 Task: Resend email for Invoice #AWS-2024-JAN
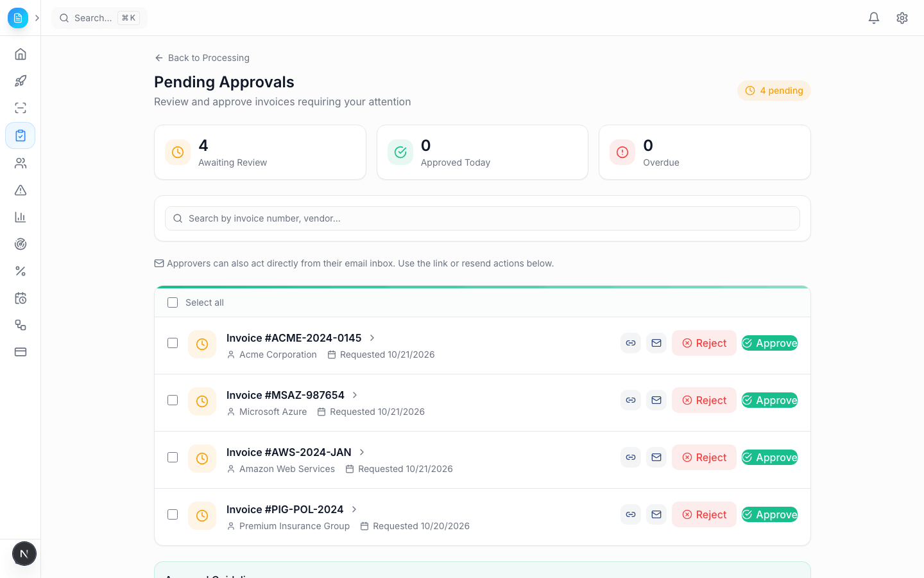tap(656, 457)
